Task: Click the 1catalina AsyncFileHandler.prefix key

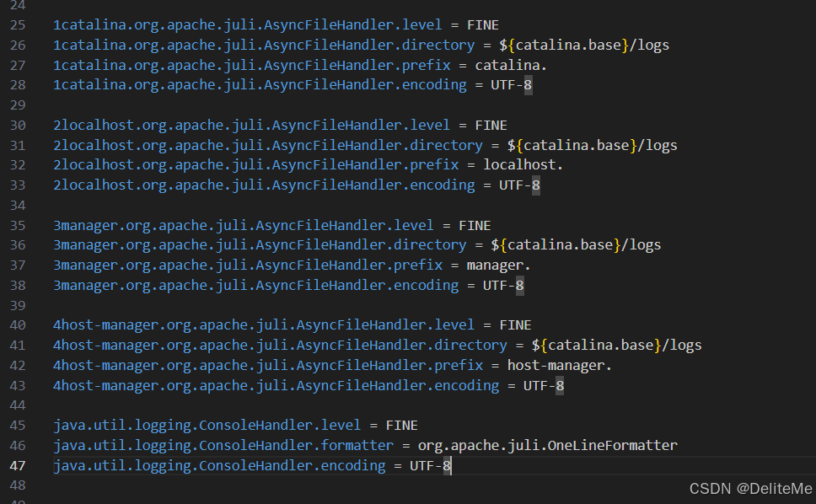Action: 251,65
